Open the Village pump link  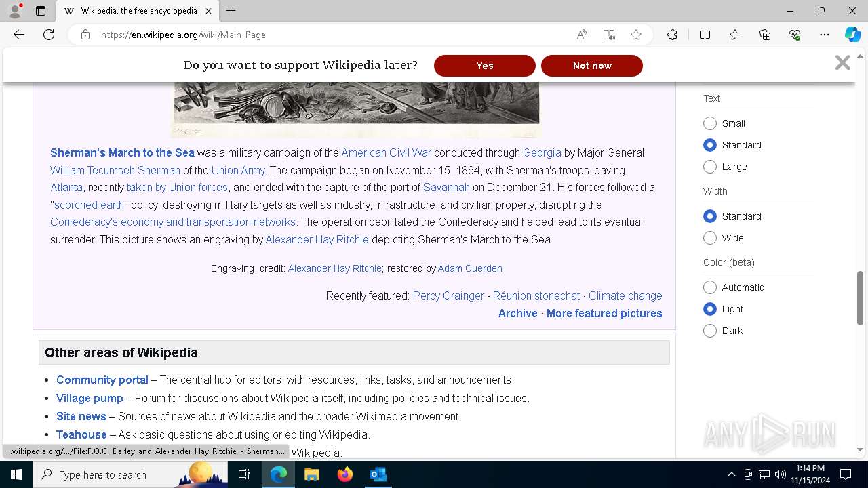pos(90,398)
